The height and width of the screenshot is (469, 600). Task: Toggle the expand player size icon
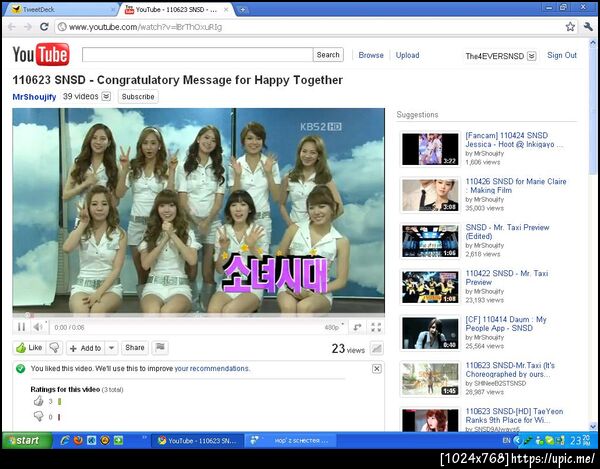(x=357, y=327)
